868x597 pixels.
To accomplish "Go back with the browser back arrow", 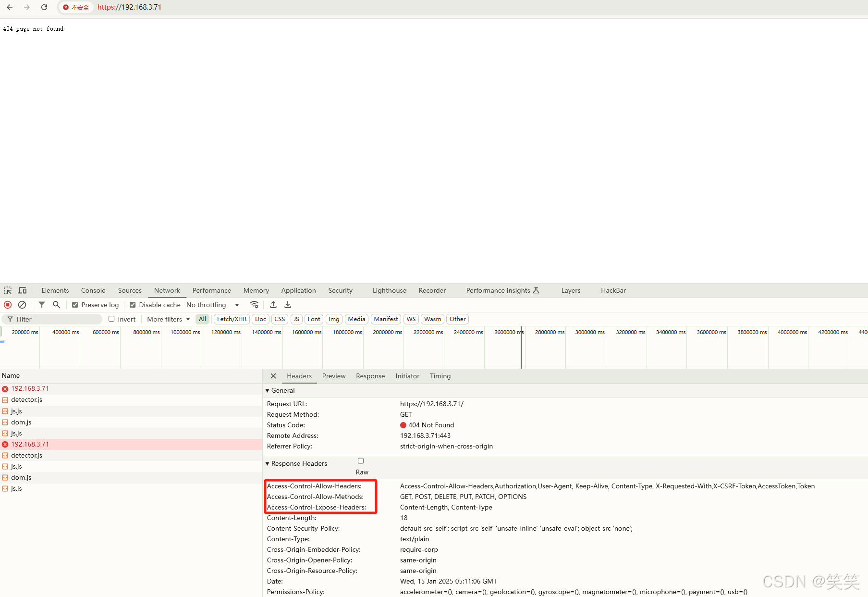I will (10, 7).
